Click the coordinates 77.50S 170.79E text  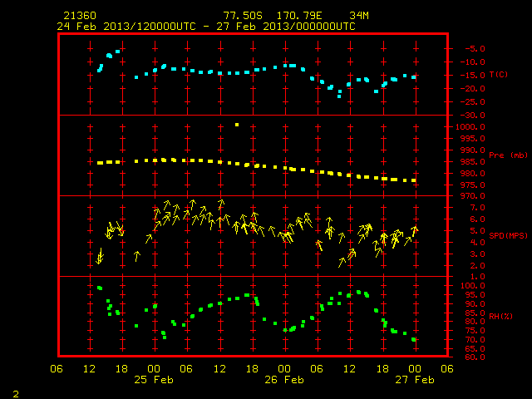[x=273, y=16]
